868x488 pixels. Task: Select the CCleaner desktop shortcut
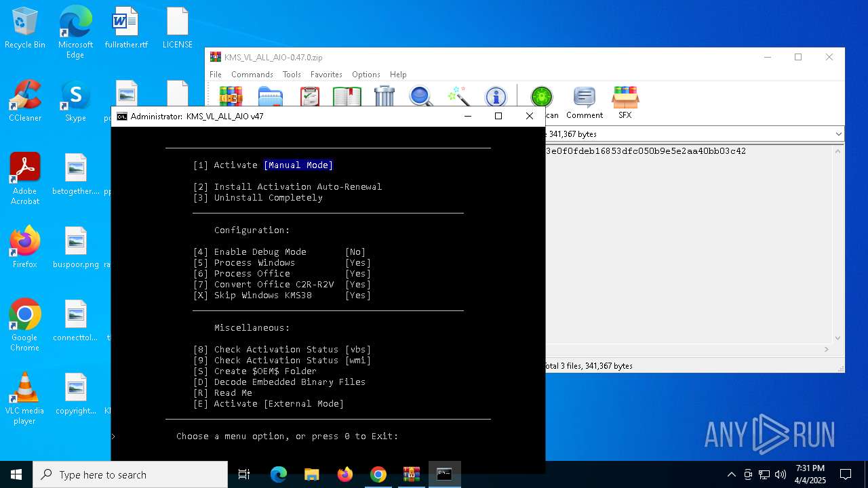click(x=25, y=102)
